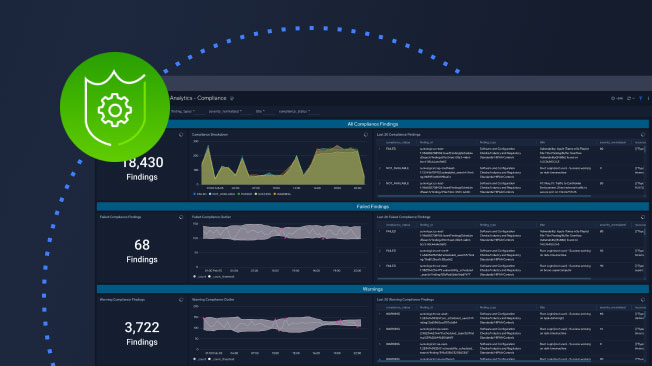Click refresh icon on Warning Compliance Findings panel
The width and height of the screenshot is (652, 366).
click(x=181, y=299)
